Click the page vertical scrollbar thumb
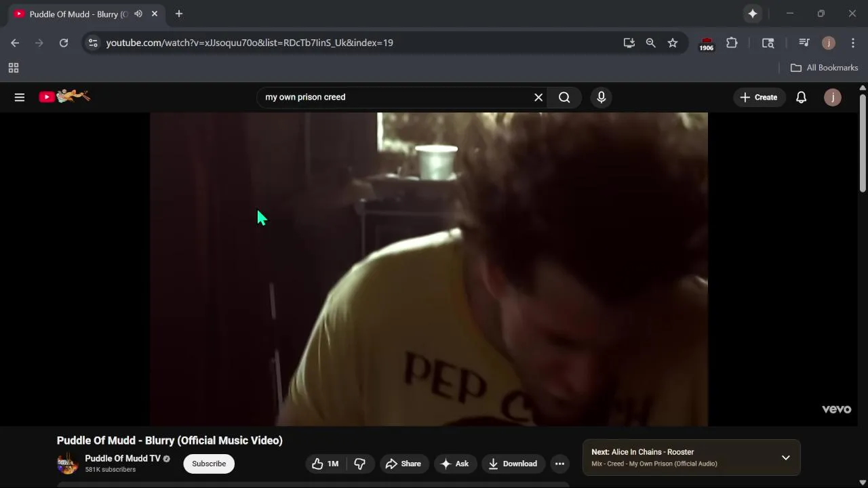This screenshot has width=868, height=488. pos(863,142)
